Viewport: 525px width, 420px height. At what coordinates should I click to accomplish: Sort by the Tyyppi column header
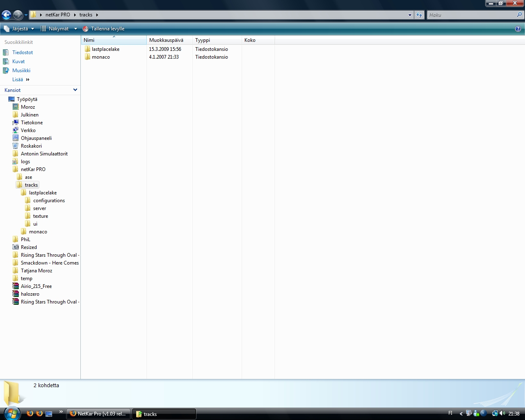217,40
